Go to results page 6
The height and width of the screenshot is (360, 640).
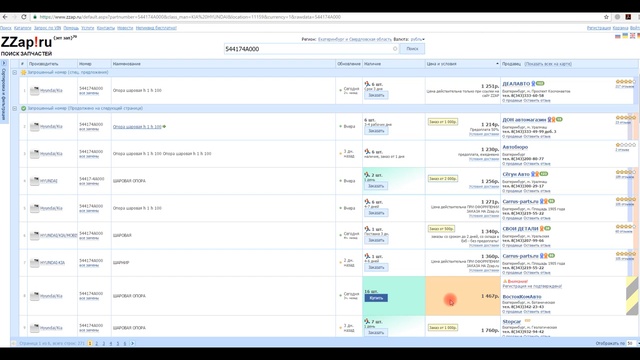click(x=125, y=343)
